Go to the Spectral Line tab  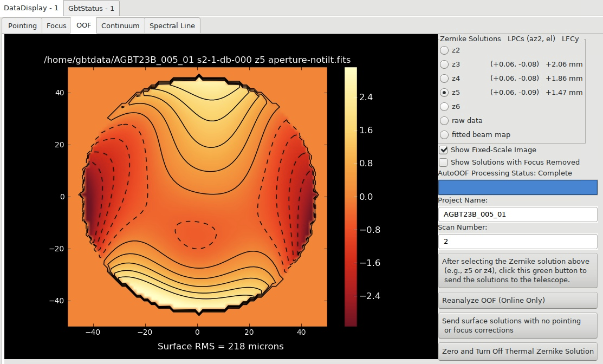pyautogui.click(x=172, y=26)
